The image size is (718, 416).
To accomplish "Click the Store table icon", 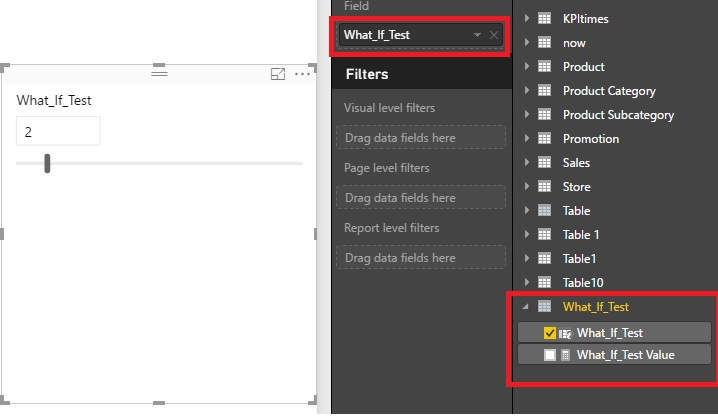I will [x=544, y=186].
